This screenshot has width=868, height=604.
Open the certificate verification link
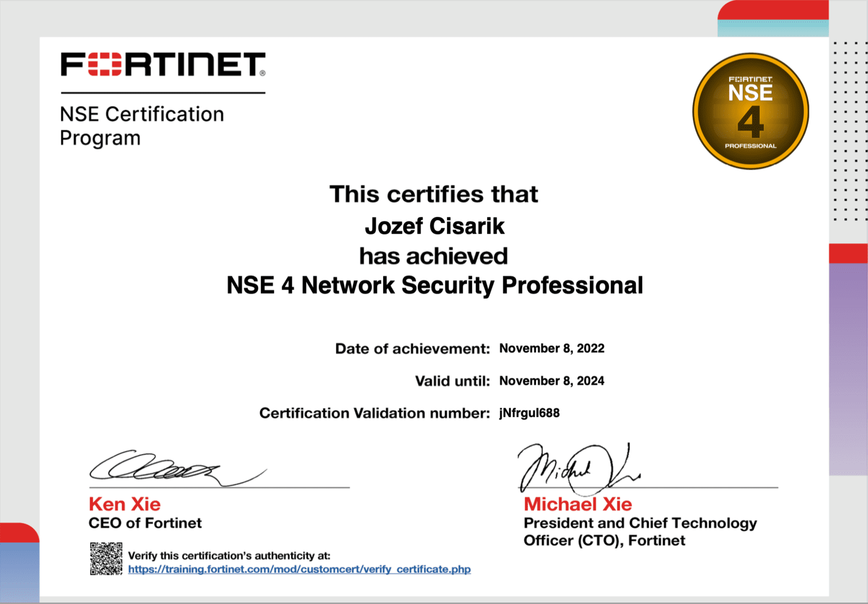pyautogui.click(x=299, y=569)
